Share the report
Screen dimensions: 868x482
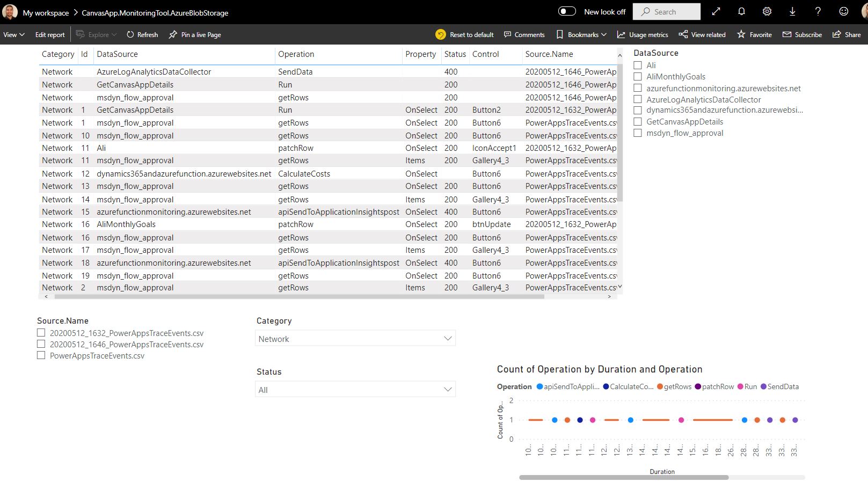coord(847,34)
